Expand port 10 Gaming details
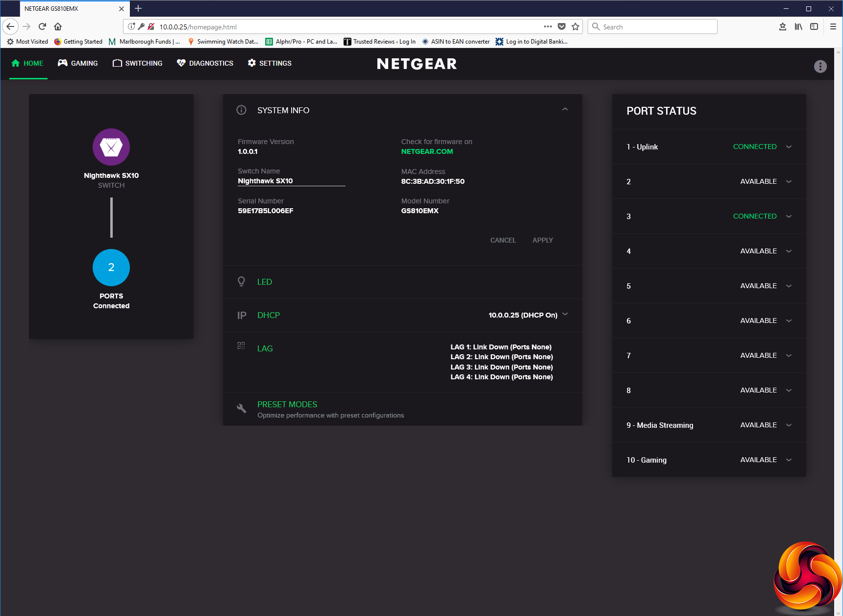 (x=789, y=460)
